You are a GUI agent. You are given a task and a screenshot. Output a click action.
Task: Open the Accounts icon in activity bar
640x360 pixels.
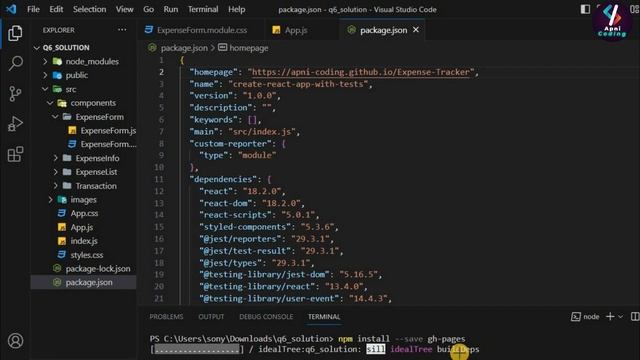(15, 341)
